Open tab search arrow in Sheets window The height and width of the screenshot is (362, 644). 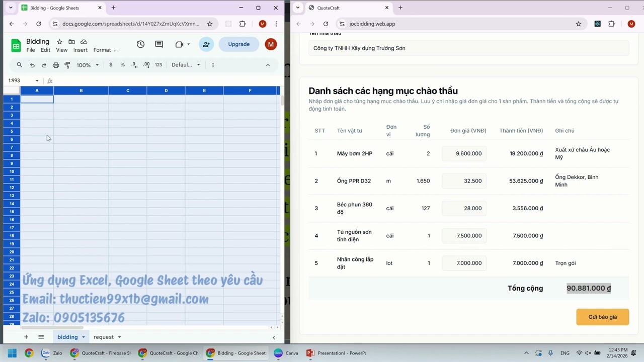tap(11, 8)
